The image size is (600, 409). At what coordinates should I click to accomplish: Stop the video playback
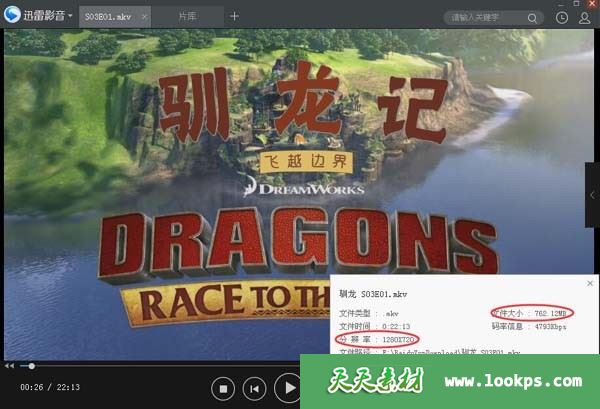(x=223, y=389)
